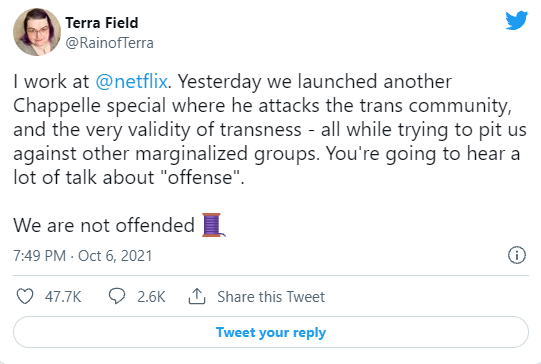Screen dimensions: 541x364
Task: Click the Twitter bird logo
Action: pos(517,20)
